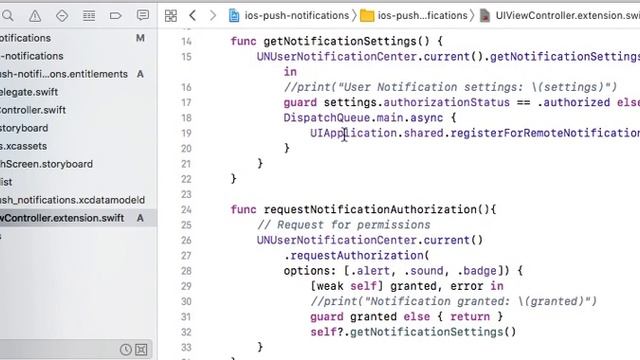Open the Breakpoint navigator tag icon
The height and width of the screenshot is (360, 640).
click(116, 16)
